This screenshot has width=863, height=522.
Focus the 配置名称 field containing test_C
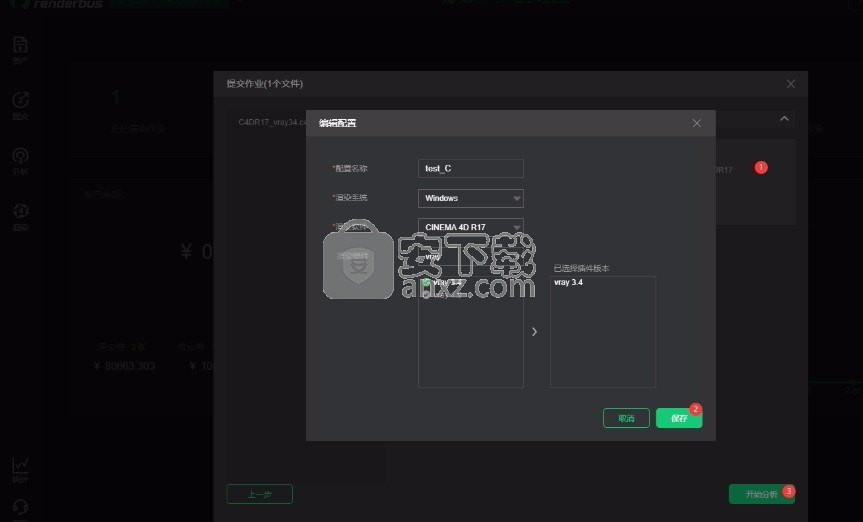pos(471,168)
